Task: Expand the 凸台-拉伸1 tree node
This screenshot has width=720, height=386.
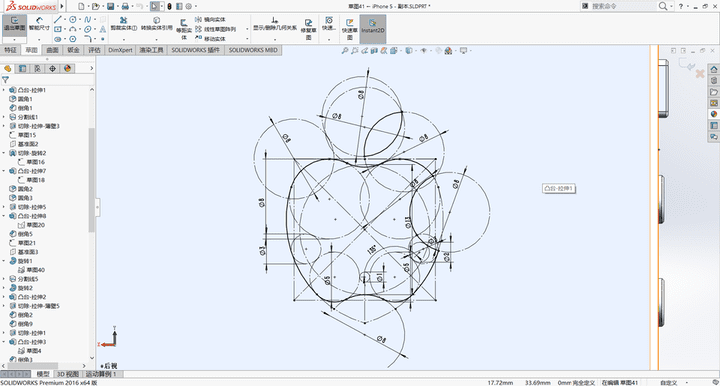Action: 4,90
